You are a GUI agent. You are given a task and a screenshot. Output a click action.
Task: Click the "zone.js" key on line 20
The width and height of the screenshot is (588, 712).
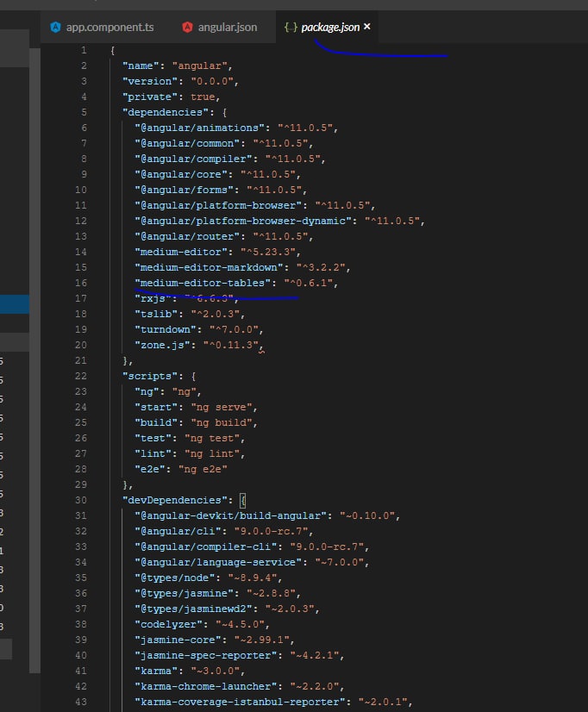coord(163,345)
